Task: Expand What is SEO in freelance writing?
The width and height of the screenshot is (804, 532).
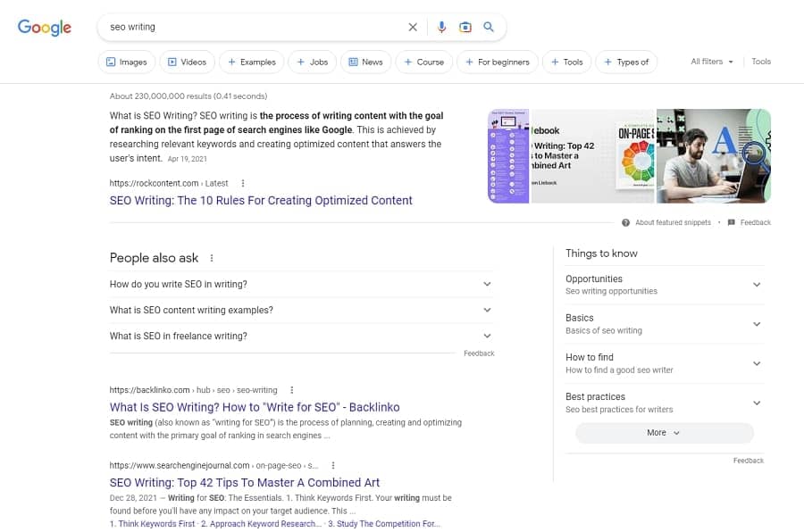Action: tap(301, 336)
